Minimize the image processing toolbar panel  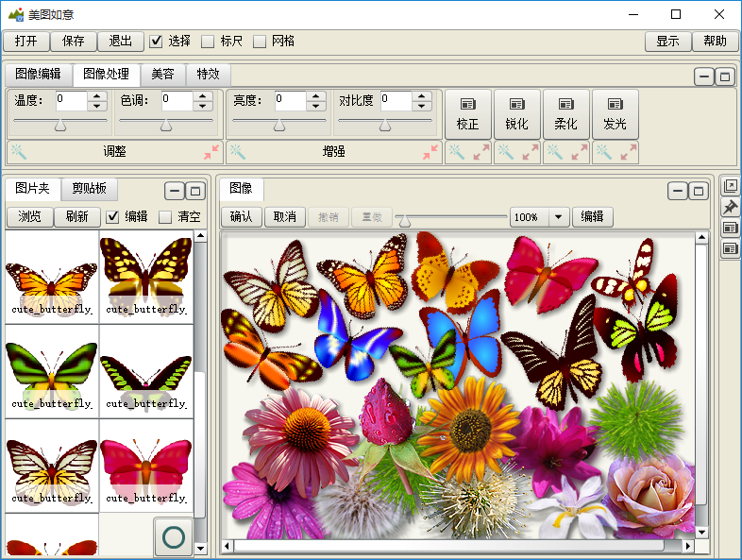click(704, 76)
